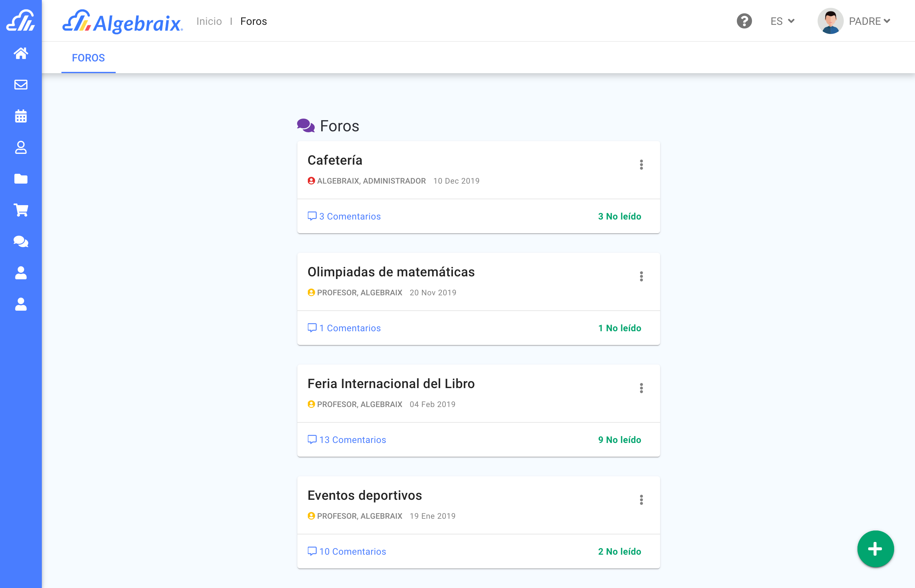915x588 pixels.
Task: Click 3 No leído on Cafetería
Action: 619,217
